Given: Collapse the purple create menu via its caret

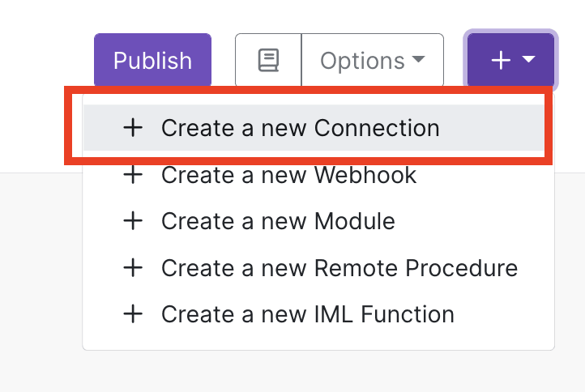Looking at the screenshot, I should [x=528, y=60].
